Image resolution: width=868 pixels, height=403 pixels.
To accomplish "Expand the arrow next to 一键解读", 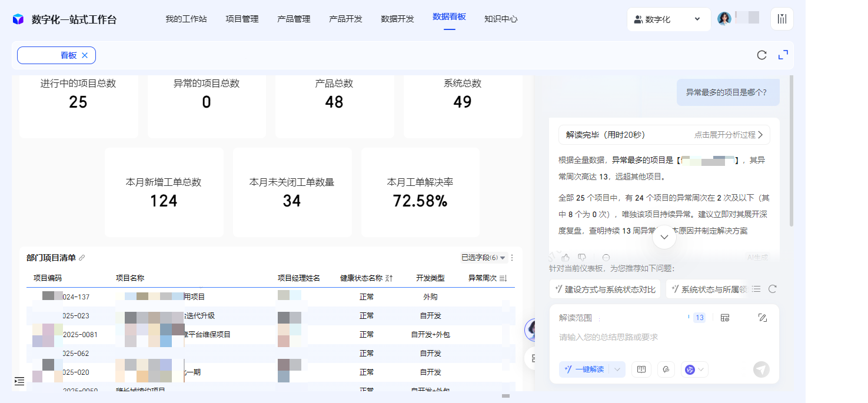I will (x=617, y=369).
